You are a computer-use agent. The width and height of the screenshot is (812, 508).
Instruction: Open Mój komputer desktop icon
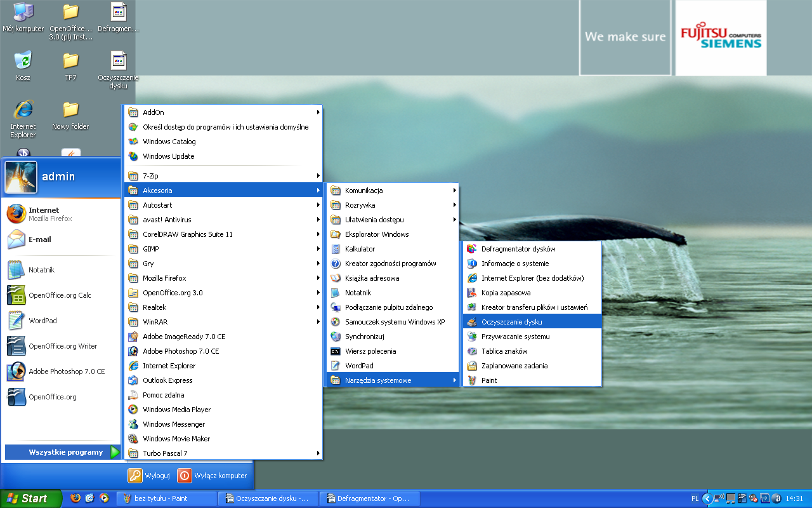(x=23, y=18)
